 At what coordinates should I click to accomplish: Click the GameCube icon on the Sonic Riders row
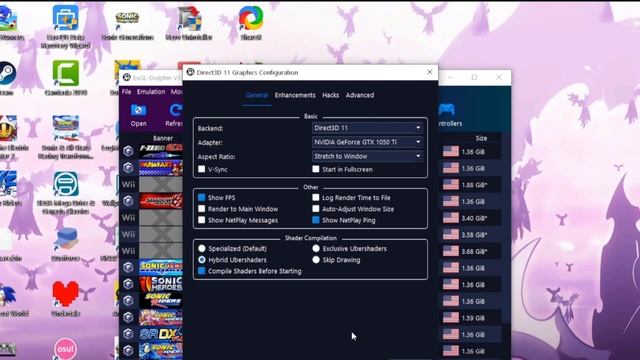tap(128, 301)
